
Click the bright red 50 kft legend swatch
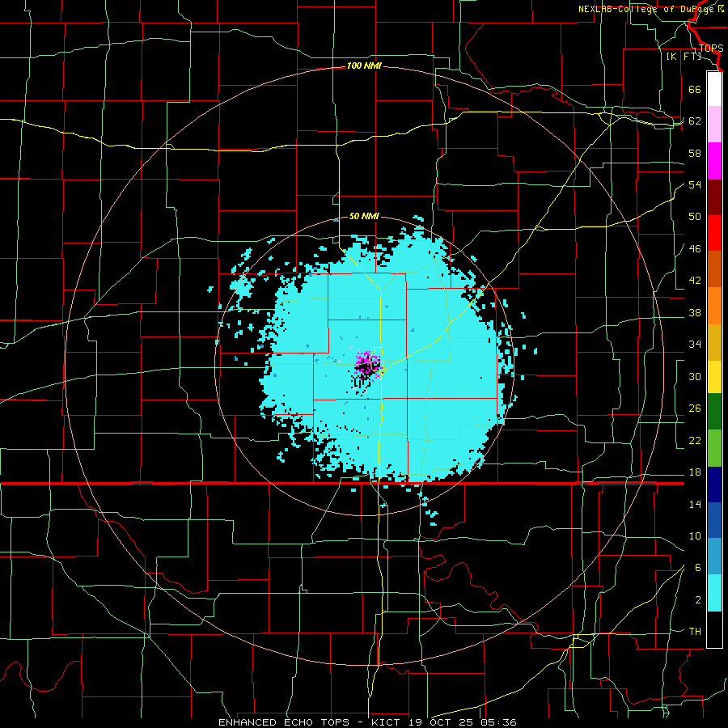714,233
